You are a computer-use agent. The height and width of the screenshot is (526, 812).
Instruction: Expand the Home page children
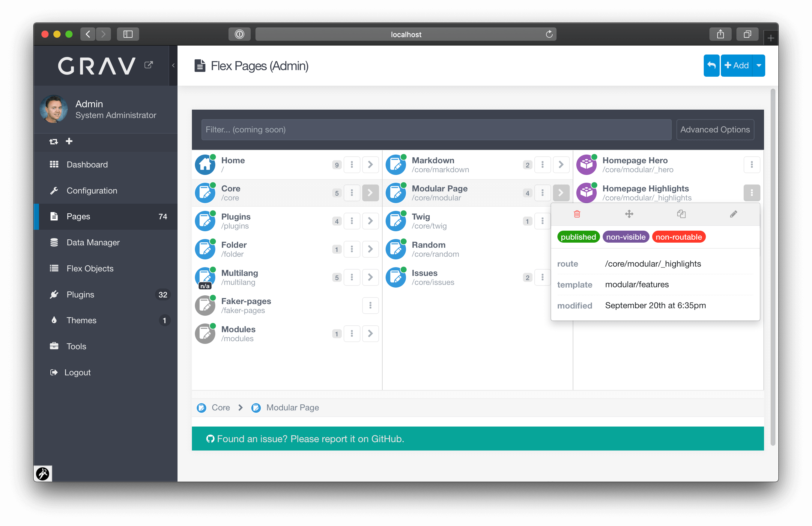pyautogui.click(x=370, y=164)
